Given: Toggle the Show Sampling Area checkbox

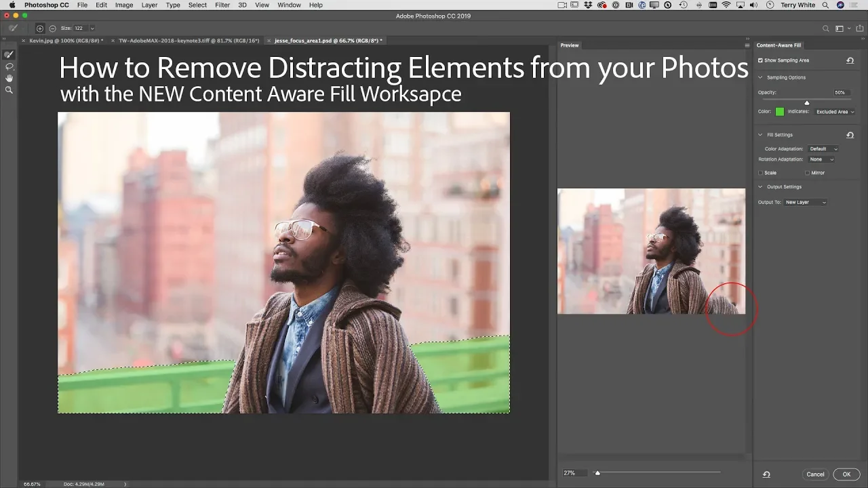Looking at the screenshot, I should tap(761, 60).
